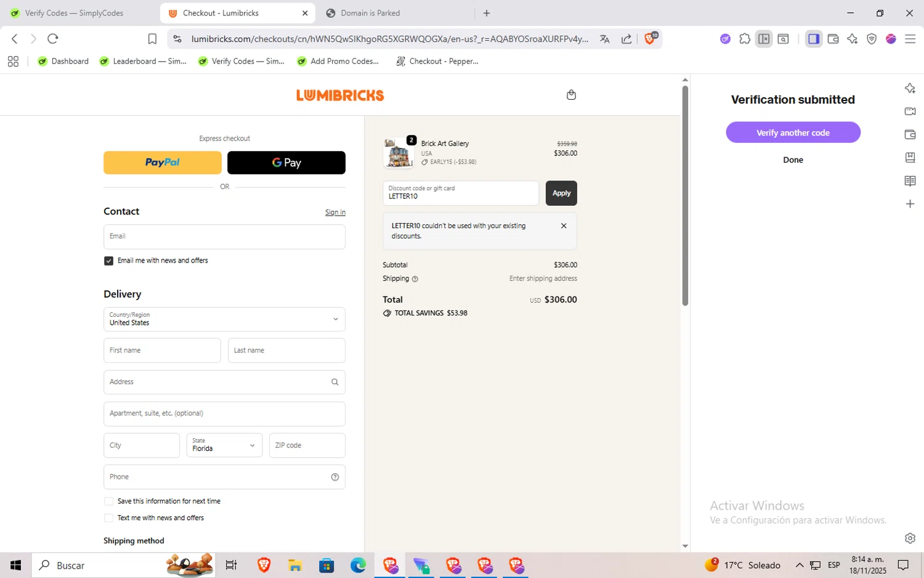Open the site information icon in address bar
The width and height of the screenshot is (924, 578).
coord(177,39)
